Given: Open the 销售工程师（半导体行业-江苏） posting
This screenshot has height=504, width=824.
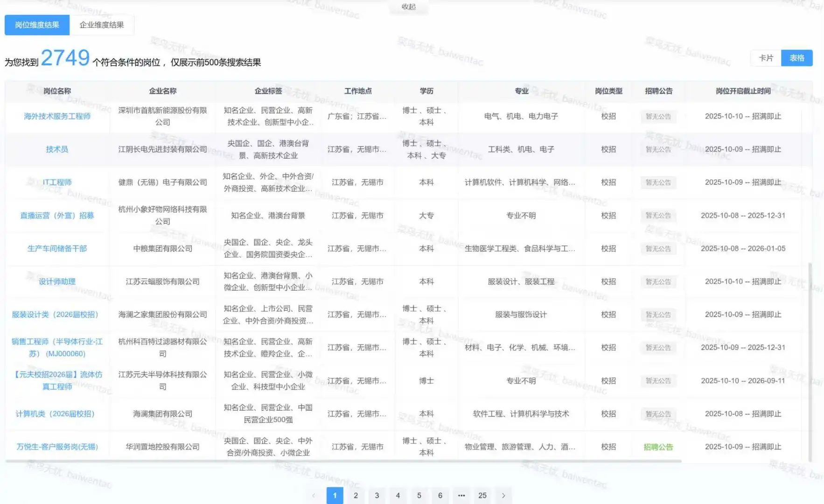Looking at the screenshot, I should tap(56, 347).
